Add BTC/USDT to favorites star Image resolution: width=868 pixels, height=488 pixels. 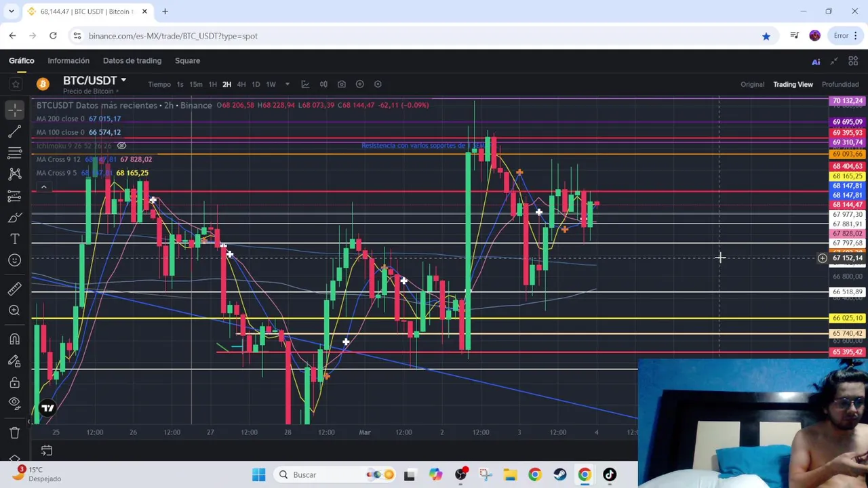click(15, 84)
